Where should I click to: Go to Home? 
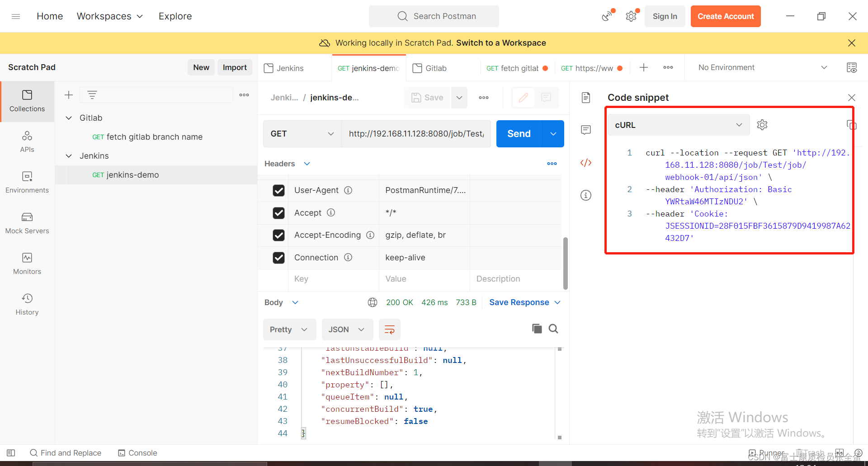[x=50, y=16]
